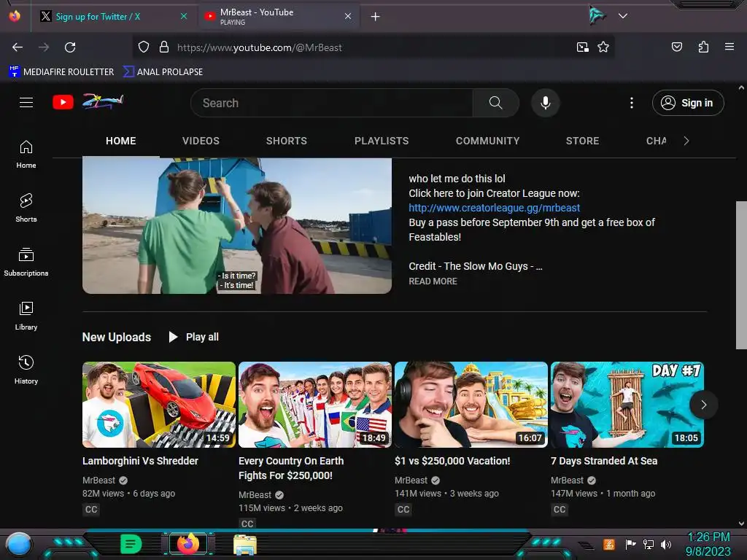Close the Sign up for Twitter tab
Image resolution: width=747 pixels, height=560 pixels.
click(183, 16)
